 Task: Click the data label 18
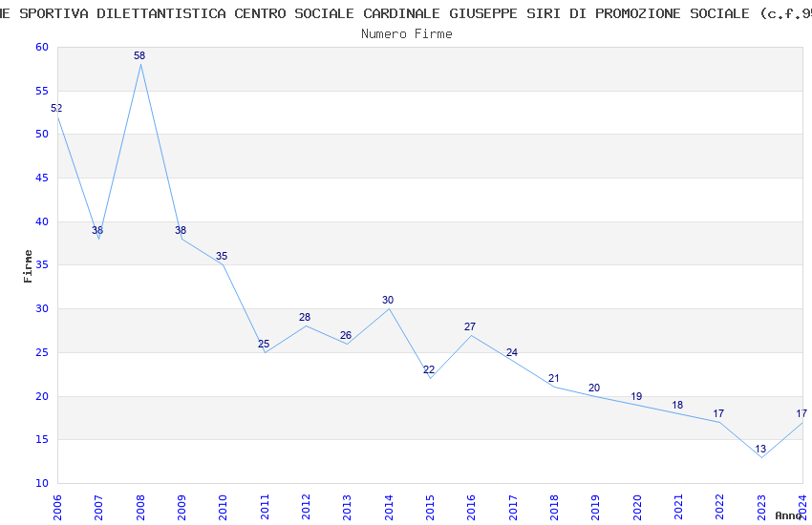point(677,405)
